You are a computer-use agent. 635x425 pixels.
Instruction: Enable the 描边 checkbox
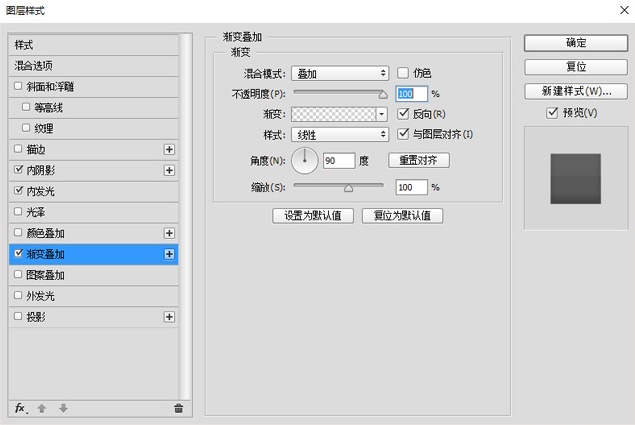pos(18,149)
